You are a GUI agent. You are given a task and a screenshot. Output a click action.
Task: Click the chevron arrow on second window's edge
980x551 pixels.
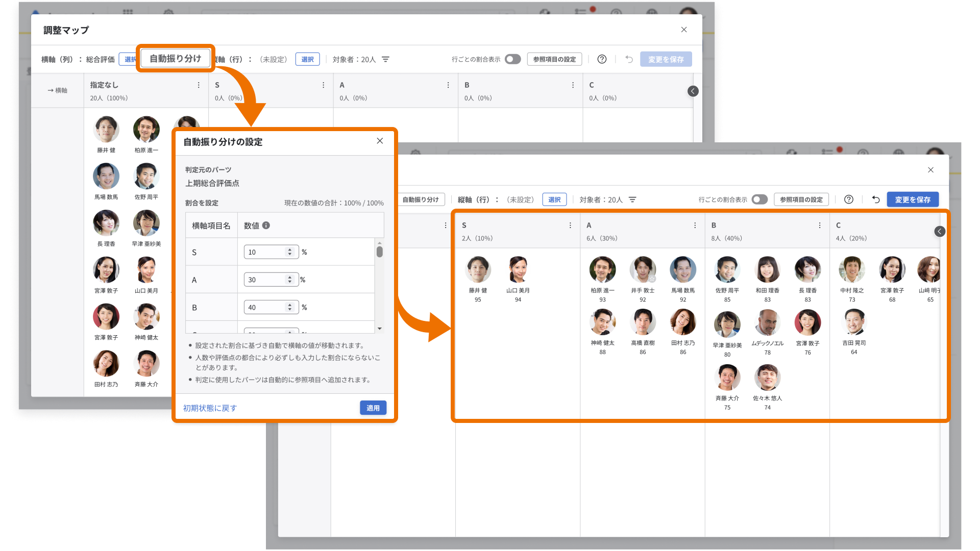tap(940, 231)
